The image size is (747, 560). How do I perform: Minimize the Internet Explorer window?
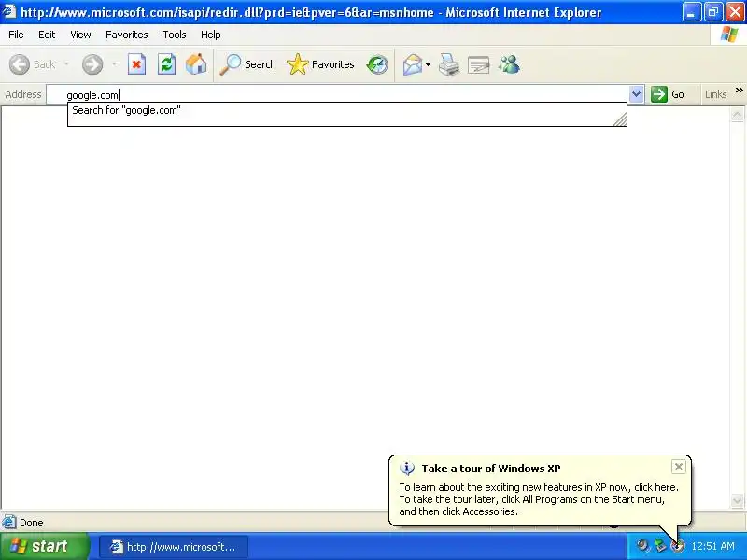tap(691, 12)
